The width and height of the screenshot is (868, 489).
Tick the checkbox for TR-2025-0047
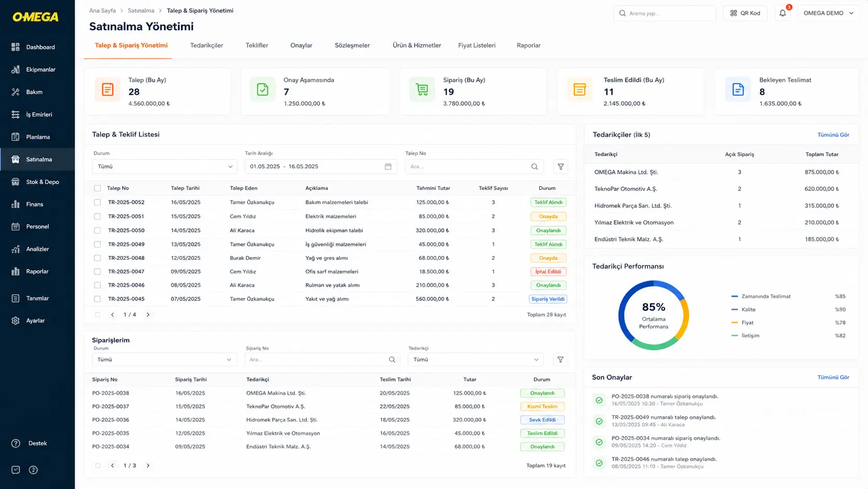click(97, 272)
